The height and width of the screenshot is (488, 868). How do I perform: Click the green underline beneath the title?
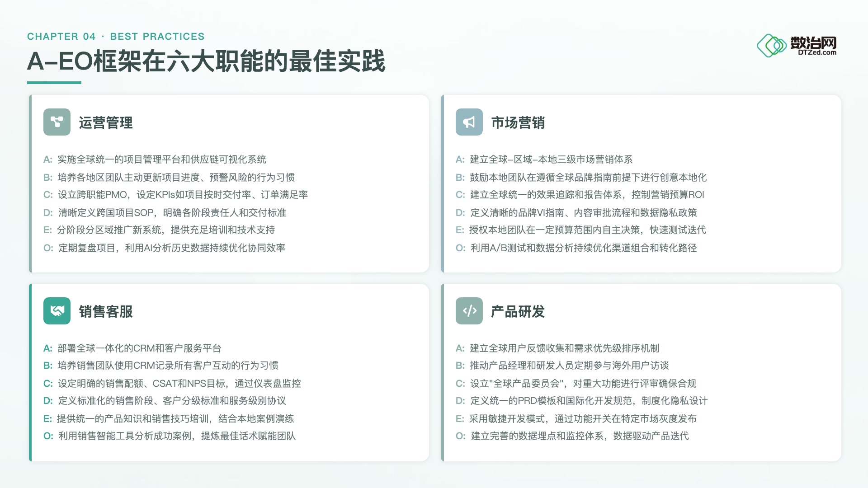click(54, 83)
